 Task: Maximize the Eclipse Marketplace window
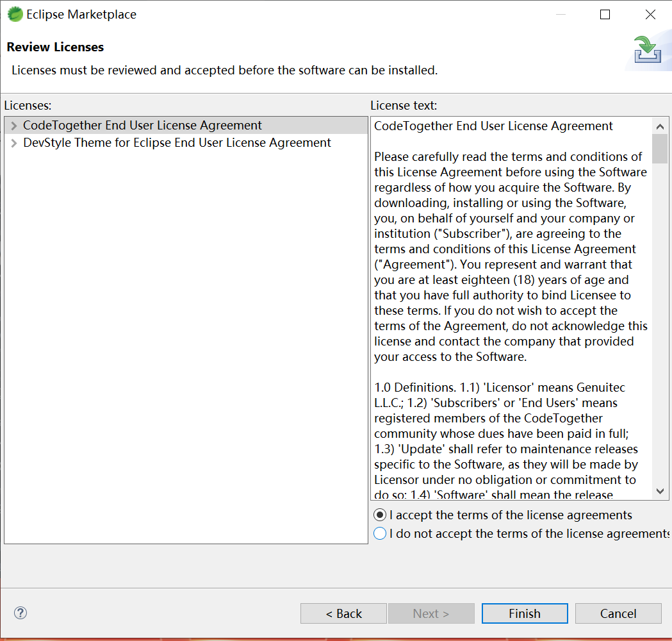click(605, 14)
